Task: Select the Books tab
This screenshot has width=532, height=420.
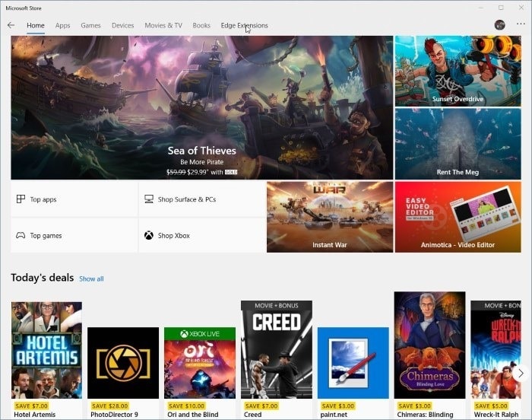Action: click(x=201, y=25)
